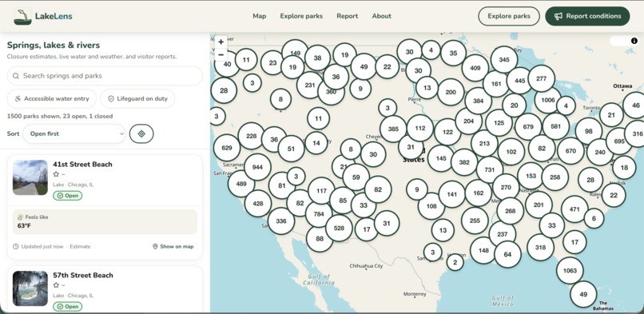Viewport: 644px width, 314px height.
Task: Expand the 382 map cluster
Action: [x=464, y=162]
